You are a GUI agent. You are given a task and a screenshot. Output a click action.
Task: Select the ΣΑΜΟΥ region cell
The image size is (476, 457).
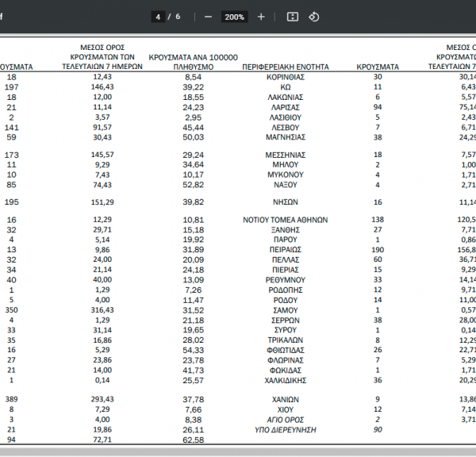[x=286, y=310]
